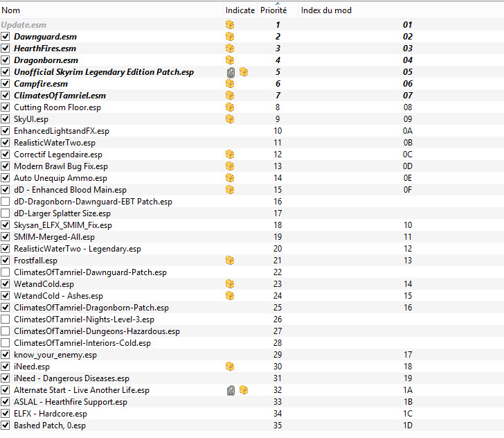Sort plugins by Priorité column header

(278, 10)
